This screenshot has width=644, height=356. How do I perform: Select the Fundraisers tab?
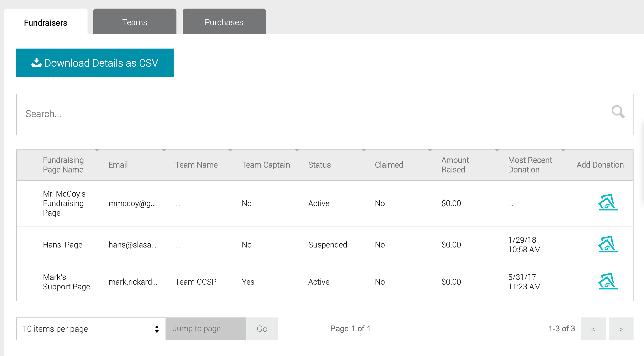tap(45, 23)
